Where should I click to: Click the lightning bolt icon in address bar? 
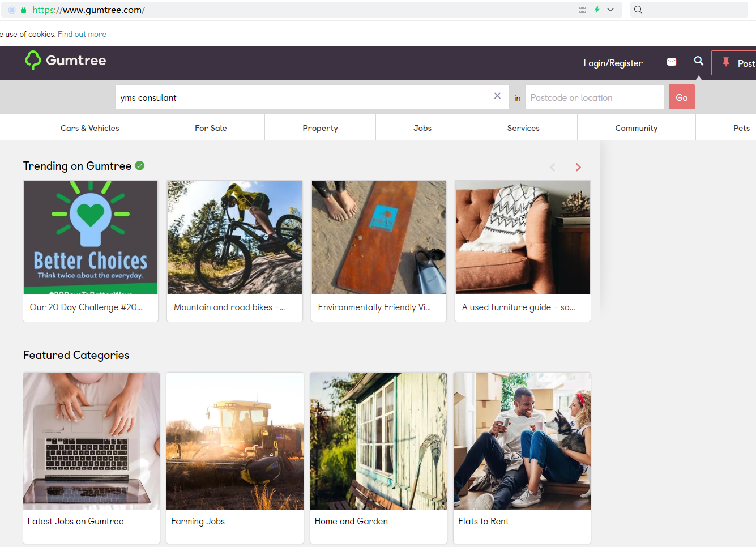pyautogui.click(x=597, y=10)
